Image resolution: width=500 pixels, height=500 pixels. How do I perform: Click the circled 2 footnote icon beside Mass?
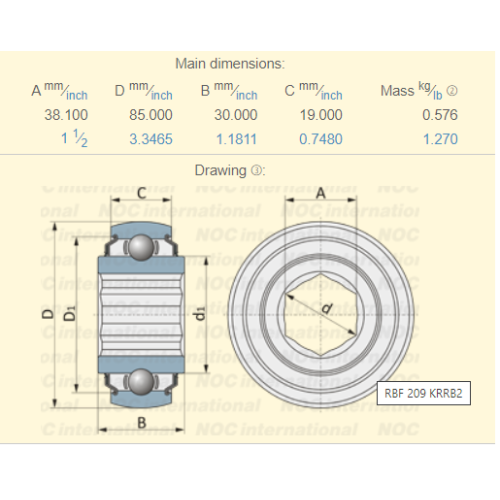click(452, 91)
